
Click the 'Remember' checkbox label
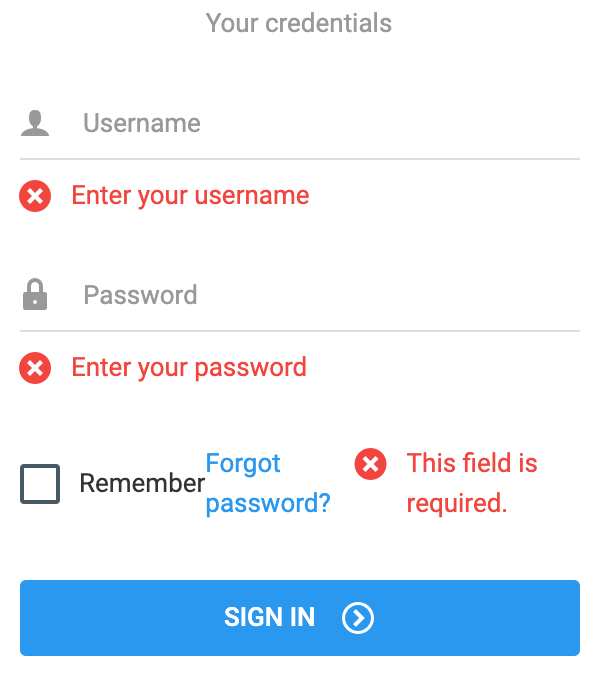142,484
